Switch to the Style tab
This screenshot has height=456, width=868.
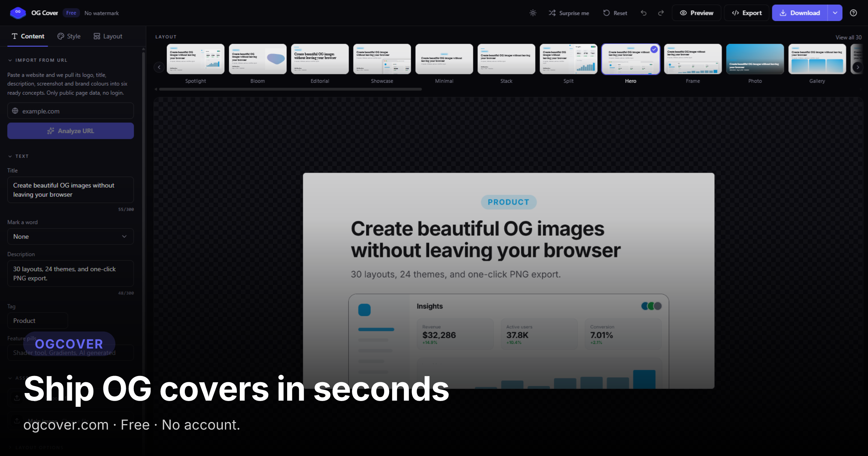pyautogui.click(x=69, y=36)
